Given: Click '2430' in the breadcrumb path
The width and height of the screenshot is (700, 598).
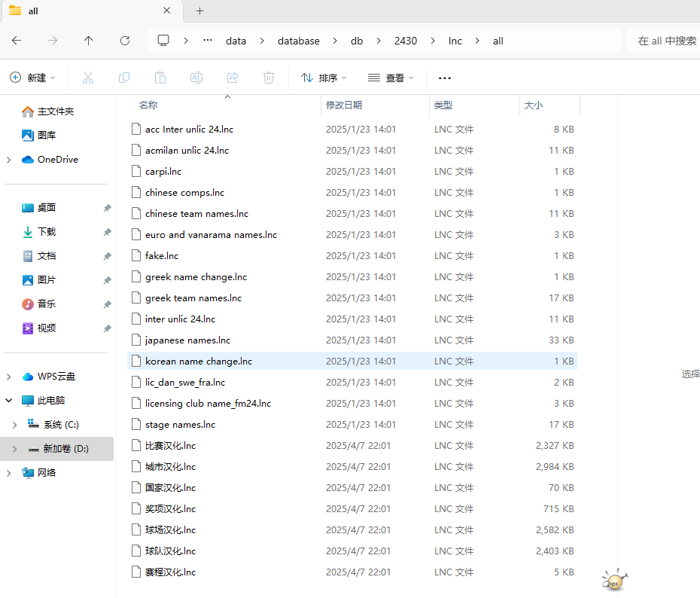Looking at the screenshot, I should [406, 41].
